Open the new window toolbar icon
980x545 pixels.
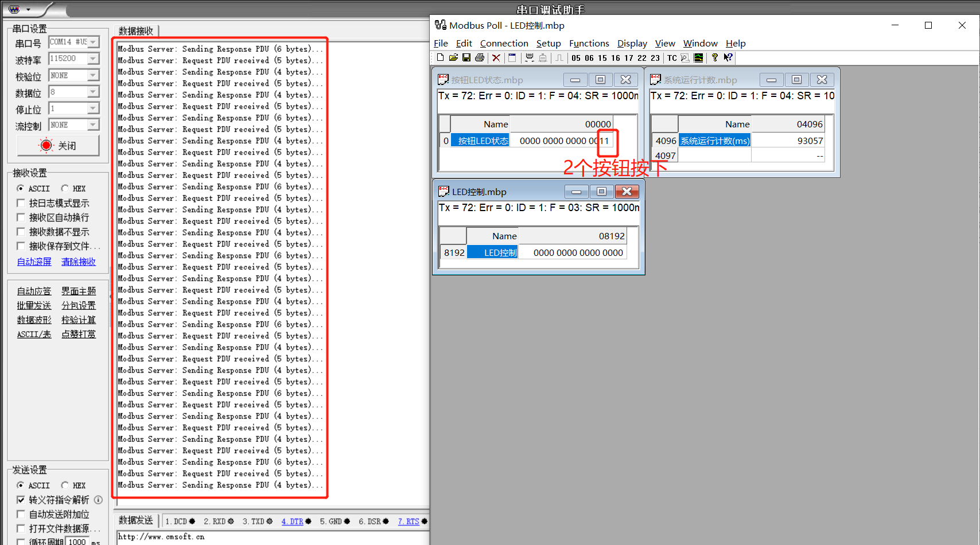(x=512, y=57)
